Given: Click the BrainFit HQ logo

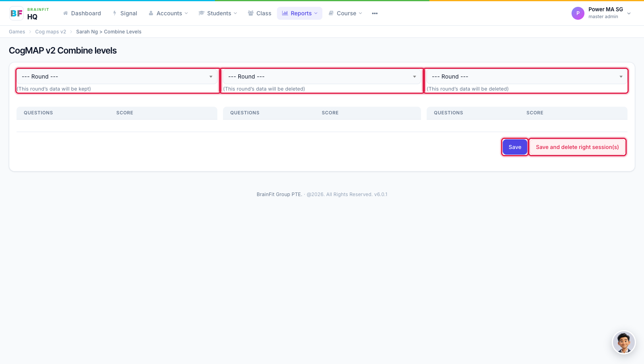Looking at the screenshot, I should tap(29, 13).
